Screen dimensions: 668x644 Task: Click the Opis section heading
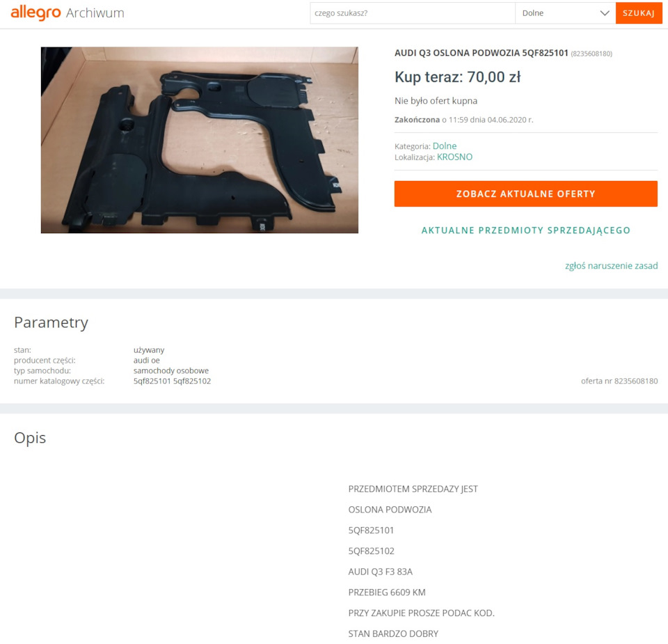click(30, 438)
